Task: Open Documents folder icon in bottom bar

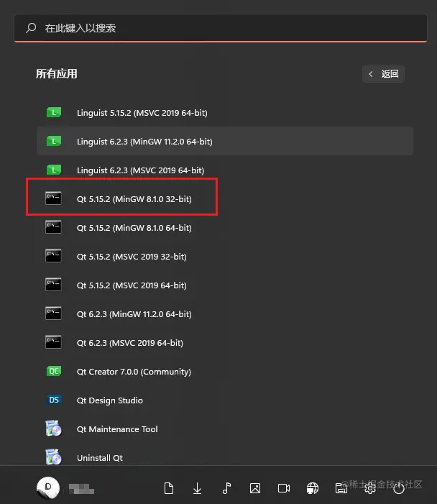Action: tap(169, 488)
